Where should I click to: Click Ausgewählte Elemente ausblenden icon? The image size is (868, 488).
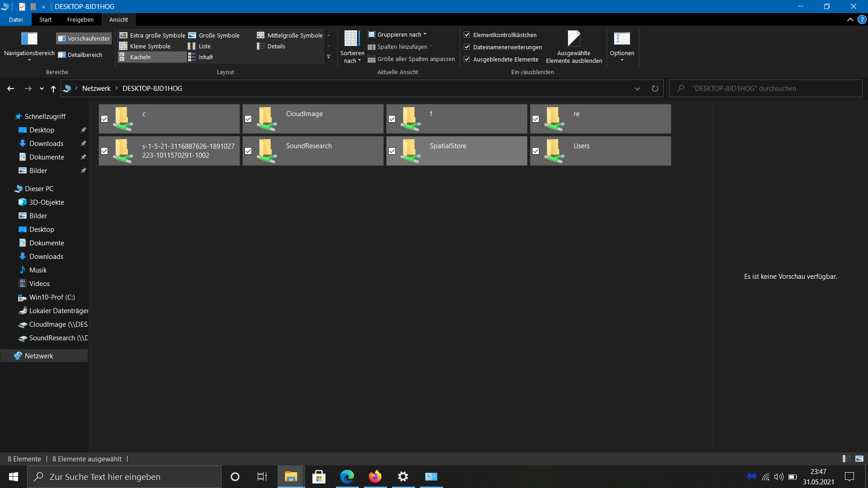pyautogui.click(x=574, y=39)
